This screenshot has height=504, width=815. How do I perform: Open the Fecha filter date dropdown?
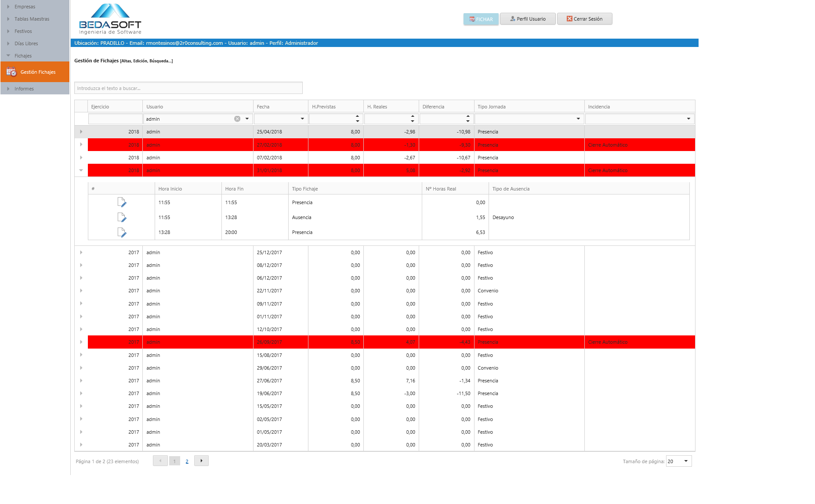point(302,119)
